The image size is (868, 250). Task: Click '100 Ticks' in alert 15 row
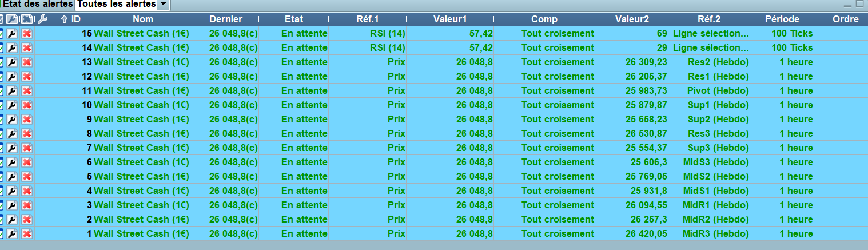(792, 34)
